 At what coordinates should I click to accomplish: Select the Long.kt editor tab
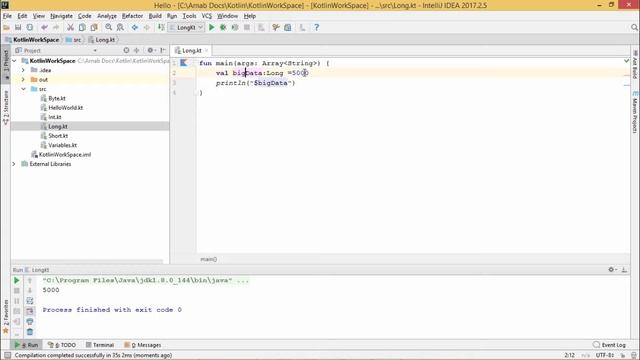click(x=191, y=51)
